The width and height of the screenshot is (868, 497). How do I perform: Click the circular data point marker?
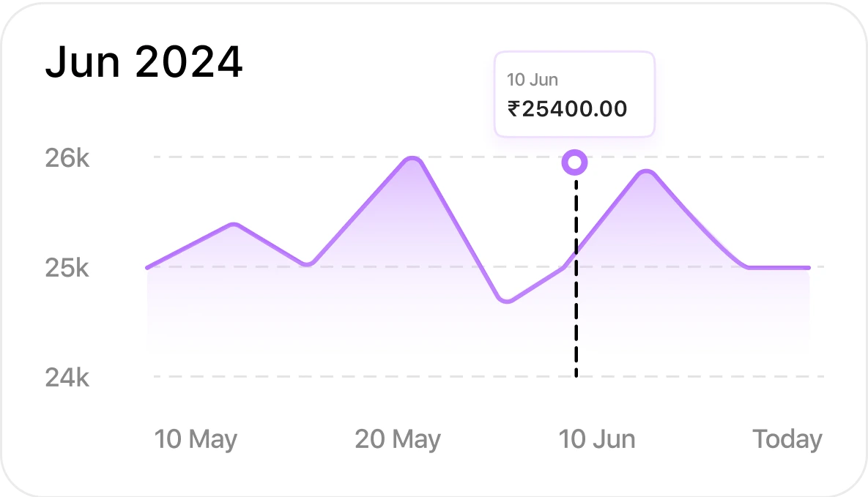tap(574, 162)
